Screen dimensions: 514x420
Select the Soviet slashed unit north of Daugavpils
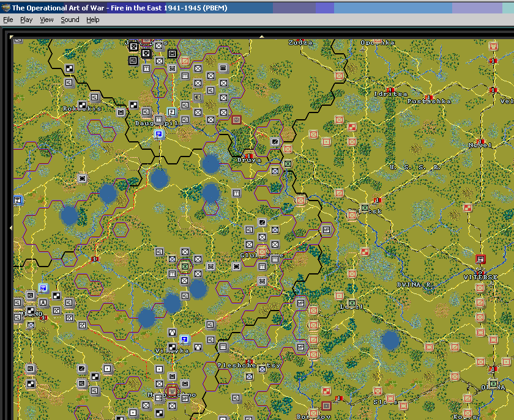tap(185, 61)
